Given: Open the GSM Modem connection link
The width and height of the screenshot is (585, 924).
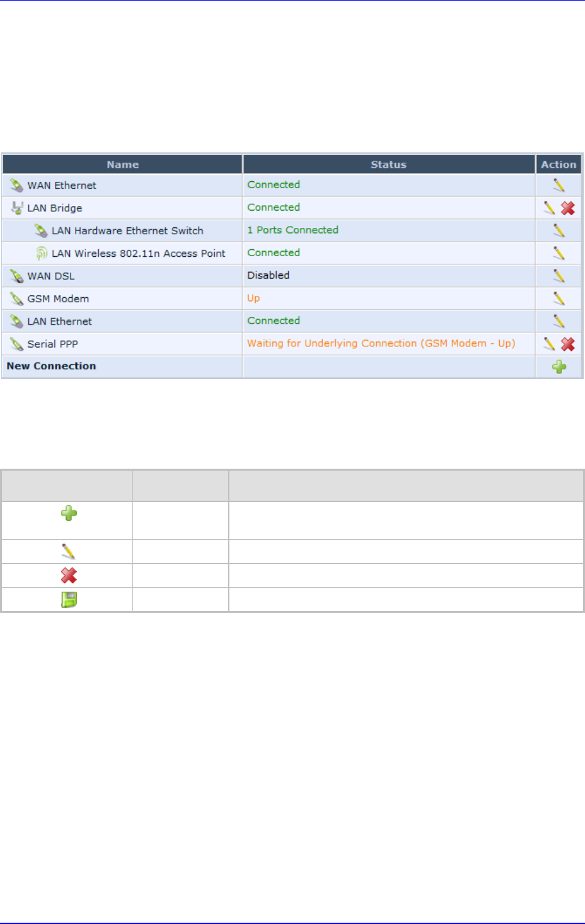Looking at the screenshot, I should pyautogui.click(x=58, y=299).
